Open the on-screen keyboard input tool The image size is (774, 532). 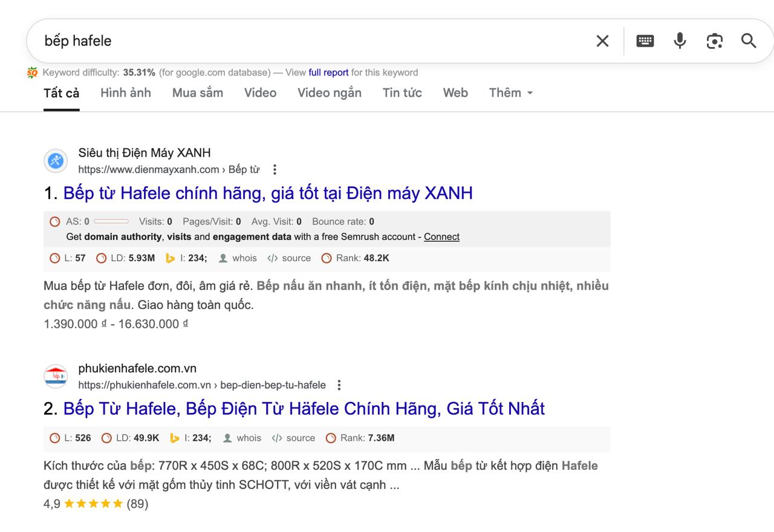[x=645, y=41]
